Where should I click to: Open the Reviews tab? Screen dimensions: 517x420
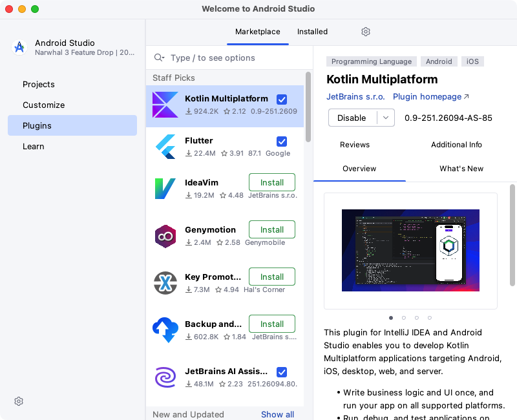click(354, 145)
